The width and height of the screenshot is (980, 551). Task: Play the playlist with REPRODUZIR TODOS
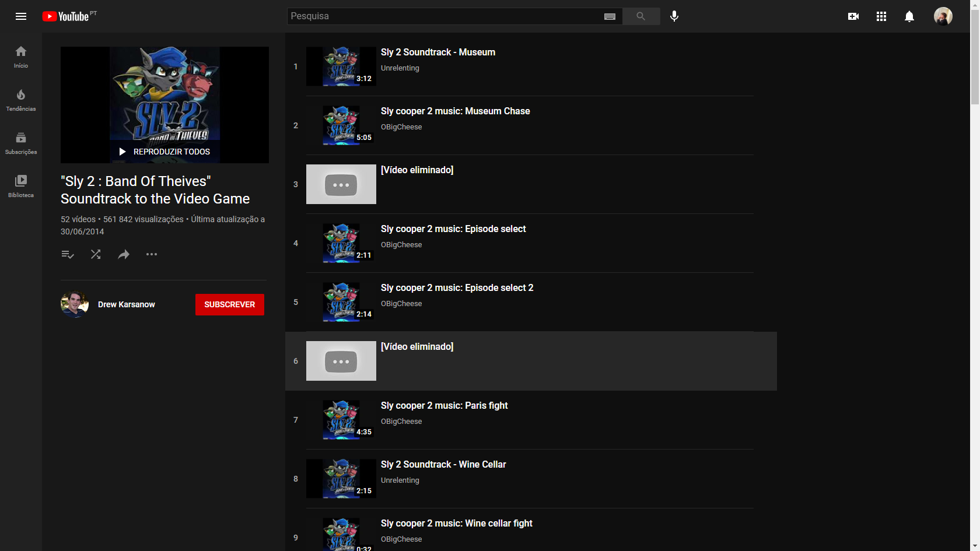point(164,151)
